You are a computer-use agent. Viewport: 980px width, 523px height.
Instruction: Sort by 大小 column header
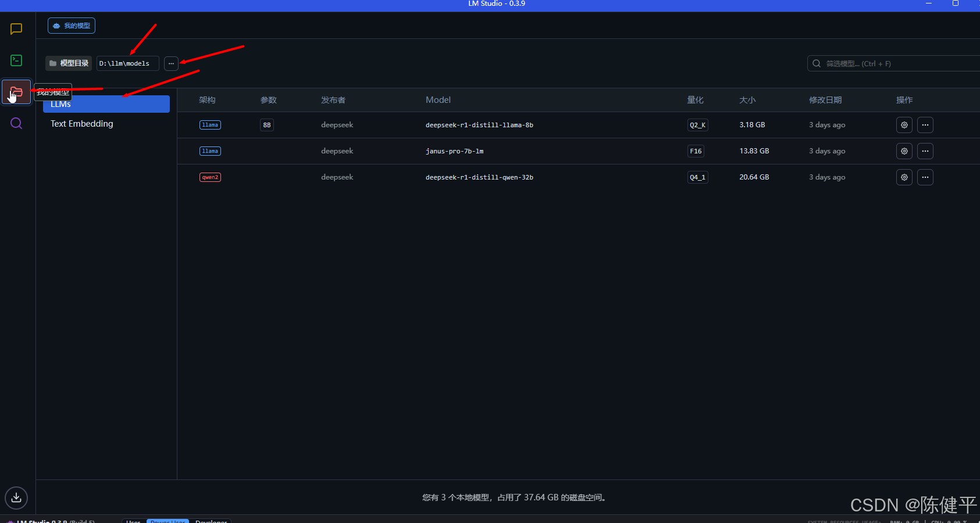point(747,100)
